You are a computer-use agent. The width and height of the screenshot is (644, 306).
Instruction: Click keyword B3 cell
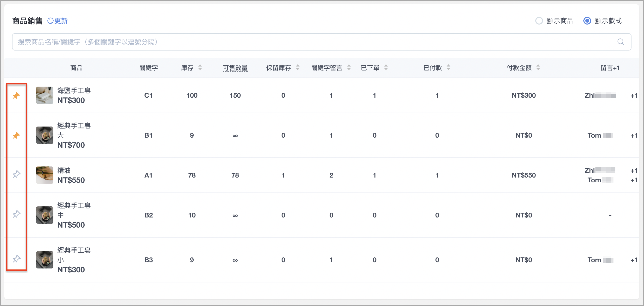click(149, 260)
